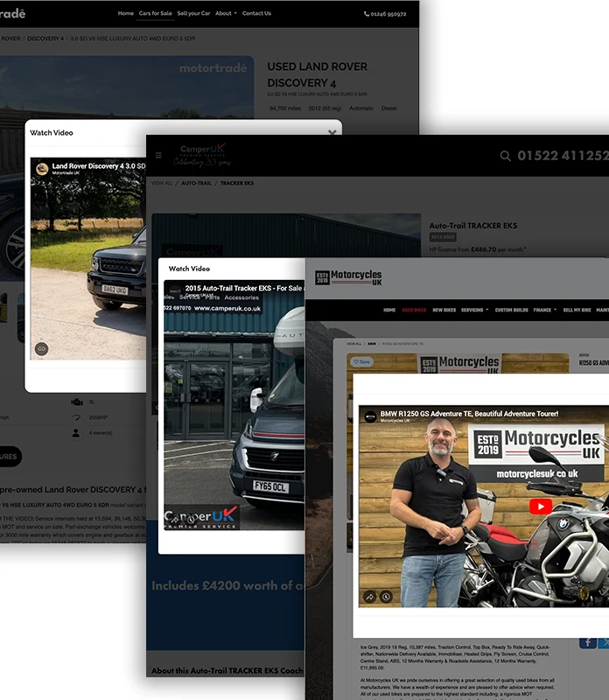Click Auto-Trail breadcrumb link
Screen dimensions: 609x700
click(197, 183)
